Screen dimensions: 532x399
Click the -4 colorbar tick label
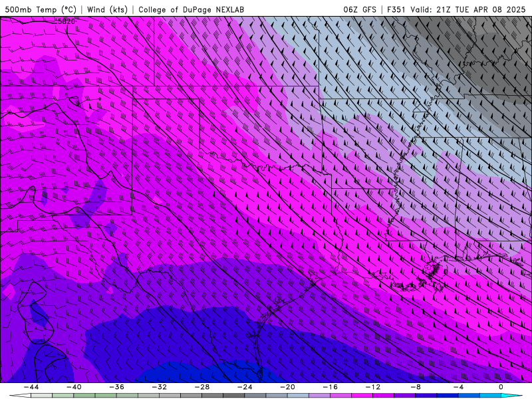click(x=458, y=387)
